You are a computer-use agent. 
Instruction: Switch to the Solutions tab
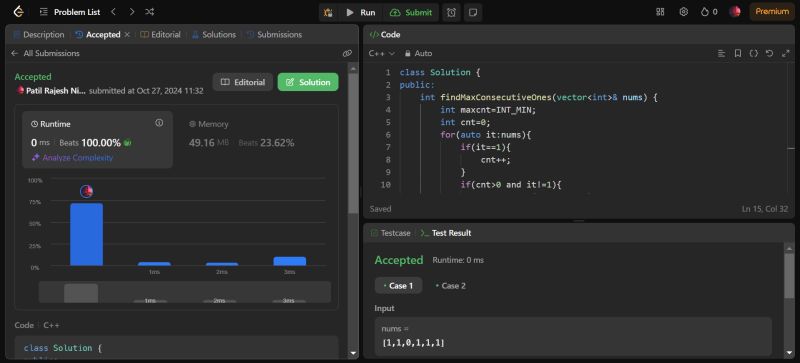[214, 35]
